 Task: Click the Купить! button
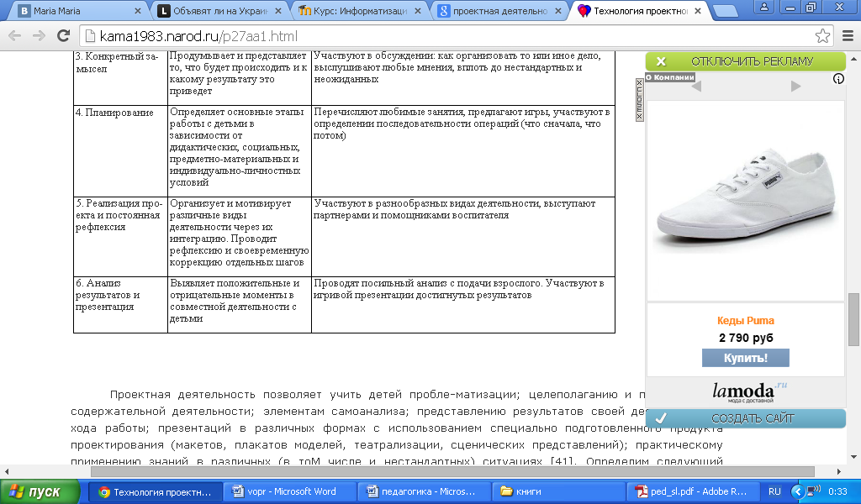click(x=745, y=358)
